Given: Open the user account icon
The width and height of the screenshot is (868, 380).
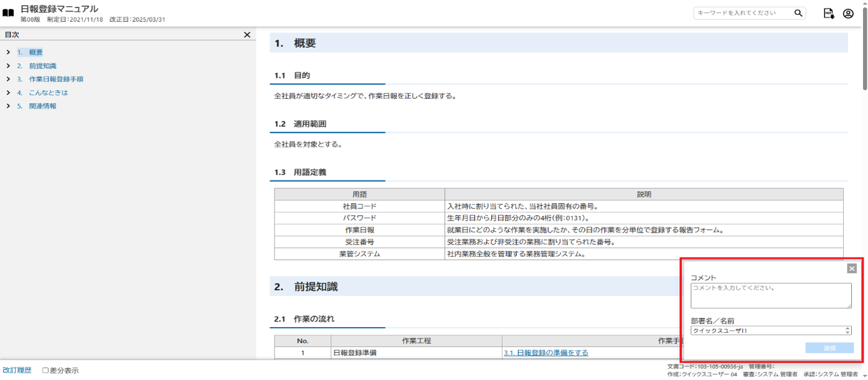Looking at the screenshot, I should [x=848, y=14].
